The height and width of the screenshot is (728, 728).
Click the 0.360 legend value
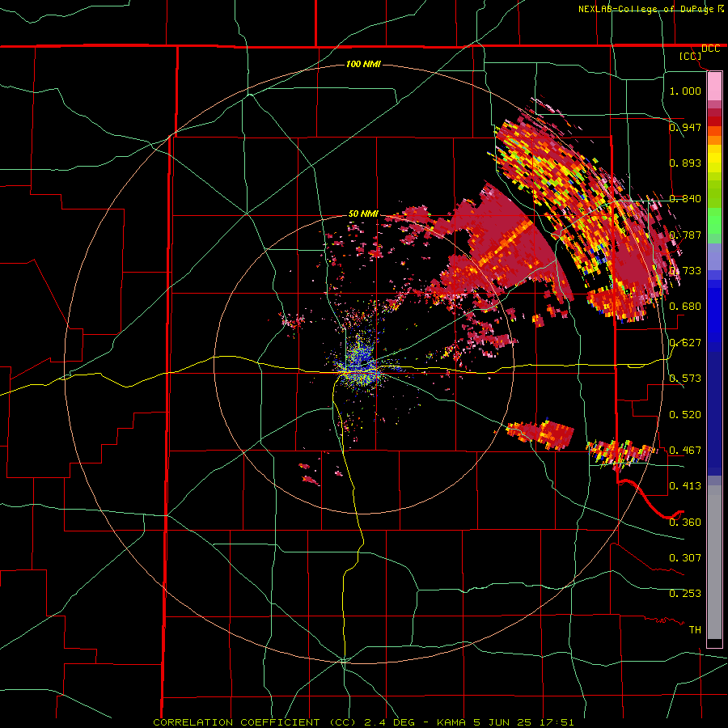[685, 522]
